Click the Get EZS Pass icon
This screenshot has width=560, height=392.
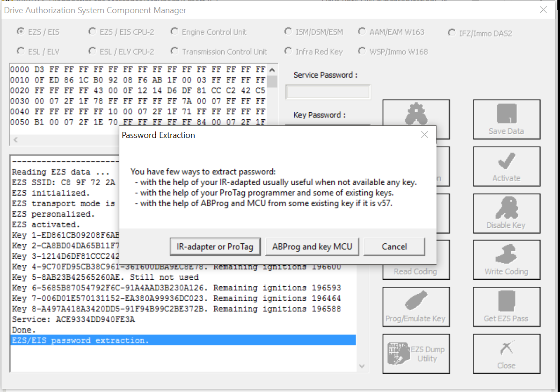coord(506,307)
